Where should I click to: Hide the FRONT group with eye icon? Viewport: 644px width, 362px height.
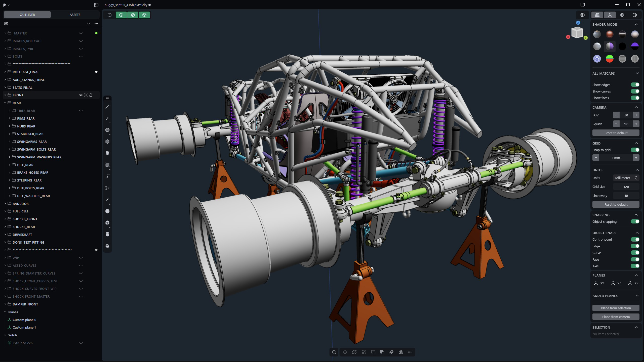click(x=81, y=95)
